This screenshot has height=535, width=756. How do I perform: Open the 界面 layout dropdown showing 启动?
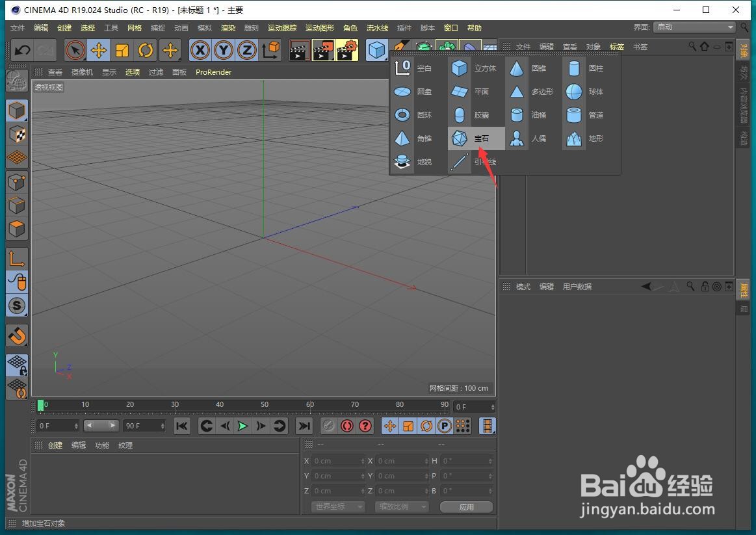[695, 27]
